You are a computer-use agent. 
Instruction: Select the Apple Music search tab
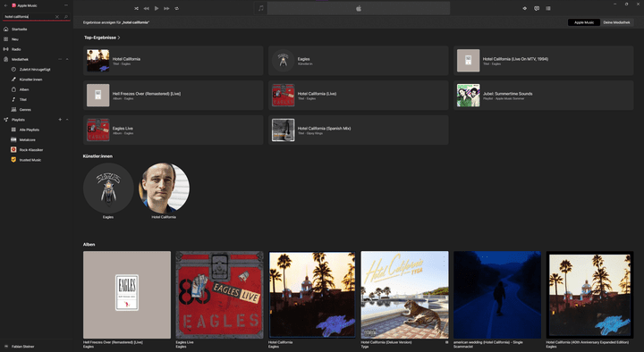coord(583,22)
